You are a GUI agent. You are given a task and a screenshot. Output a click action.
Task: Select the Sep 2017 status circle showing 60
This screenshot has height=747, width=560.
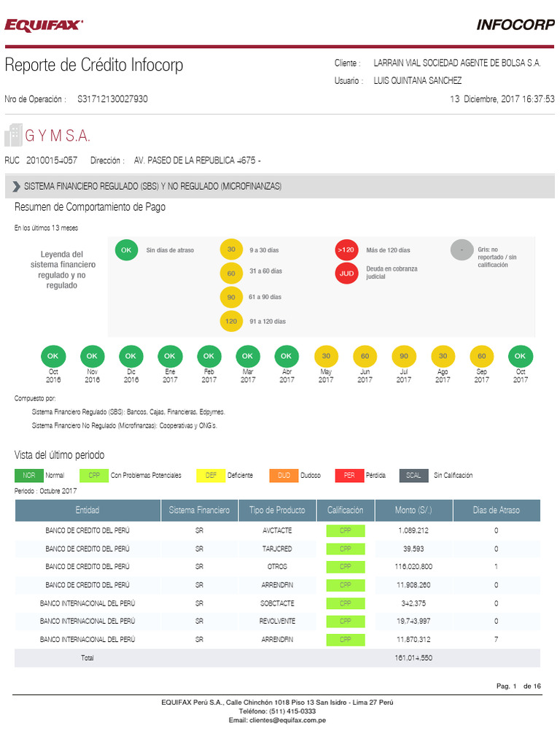pos(481,356)
